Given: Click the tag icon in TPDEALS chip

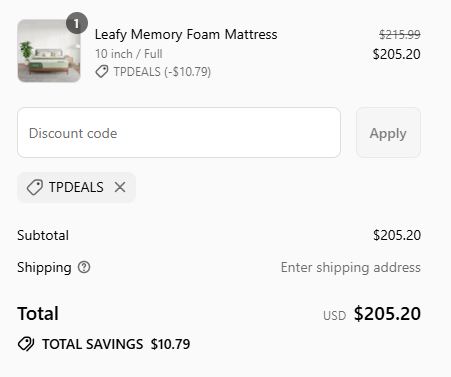Looking at the screenshot, I should click(x=35, y=187).
